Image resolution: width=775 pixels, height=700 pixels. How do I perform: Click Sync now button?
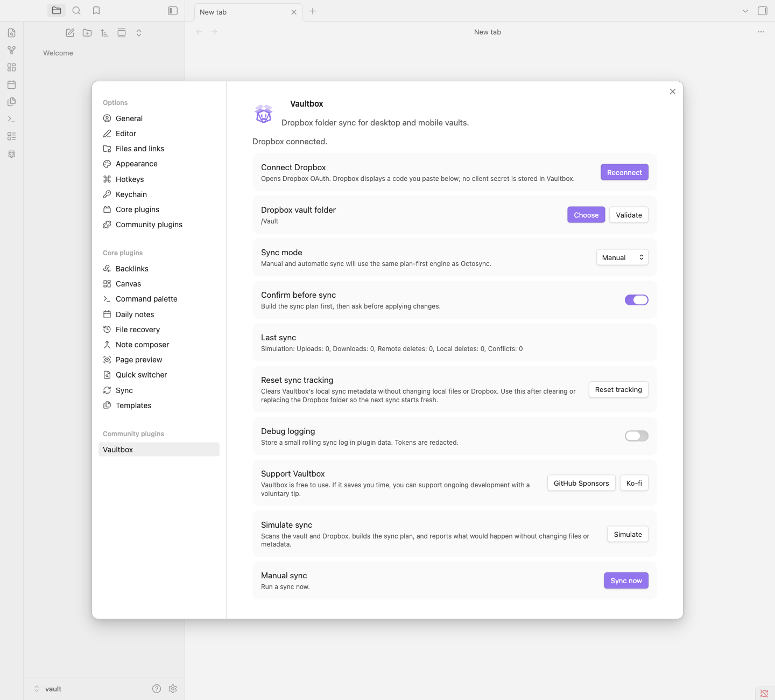[626, 580]
